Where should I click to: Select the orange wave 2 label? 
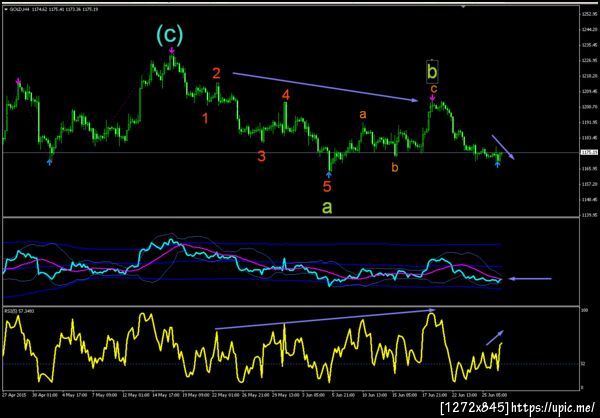[x=216, y=73]
